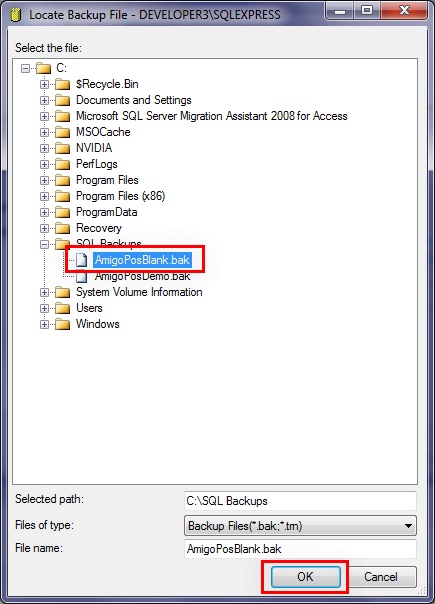
Task: Select the C: drive label
Action: click(61, 68)
